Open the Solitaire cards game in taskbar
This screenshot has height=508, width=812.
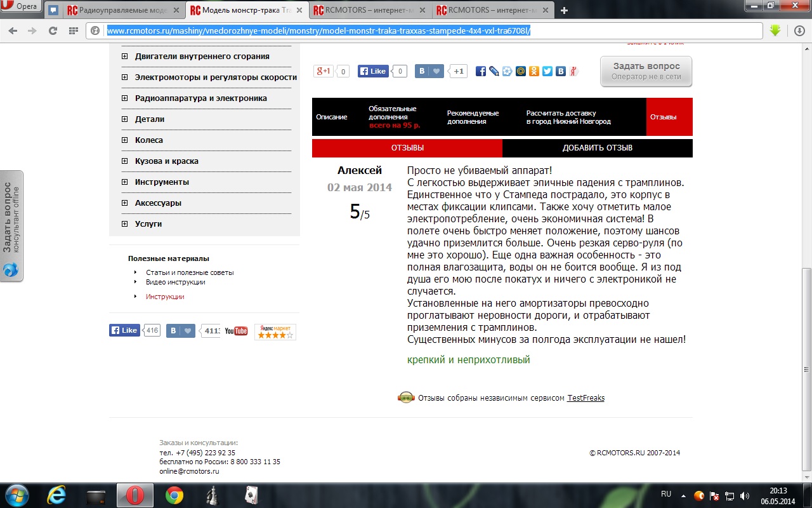251,495
